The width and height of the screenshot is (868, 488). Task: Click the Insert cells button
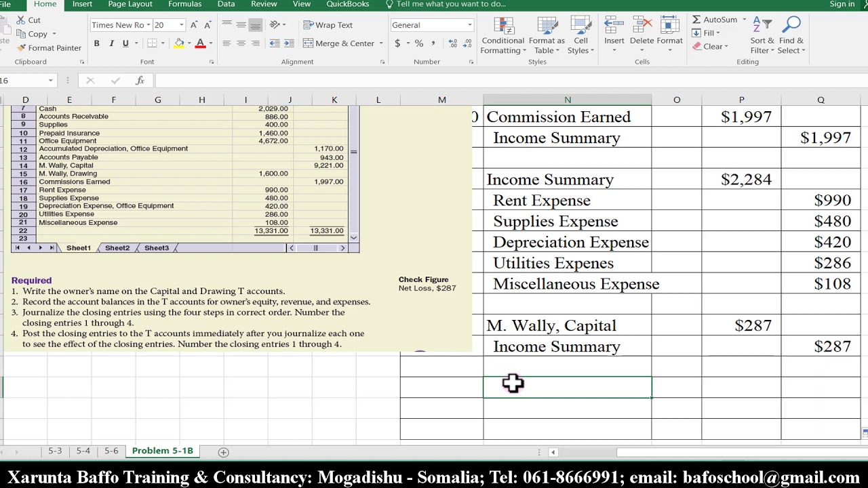click(x=614, y=35)
